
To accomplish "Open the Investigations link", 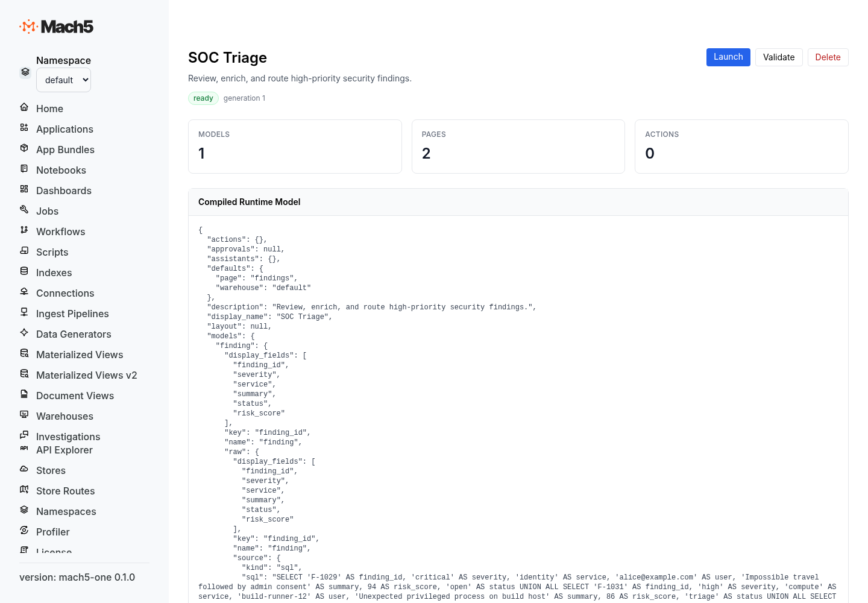I will click(x=68, y=437).
